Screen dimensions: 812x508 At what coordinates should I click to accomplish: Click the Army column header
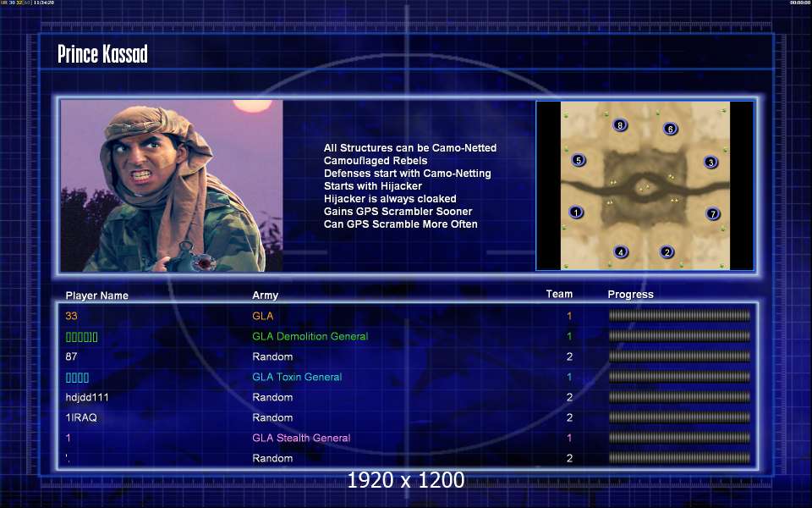[x=265, y=295]
